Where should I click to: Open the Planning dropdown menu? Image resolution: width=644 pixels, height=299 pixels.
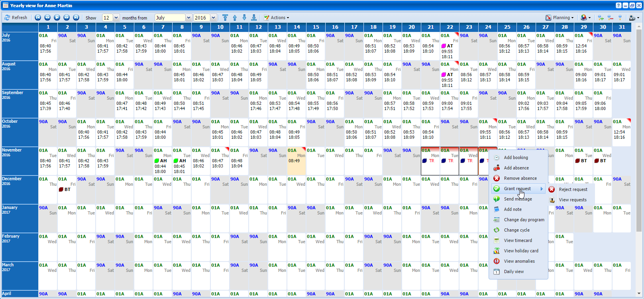560,18
